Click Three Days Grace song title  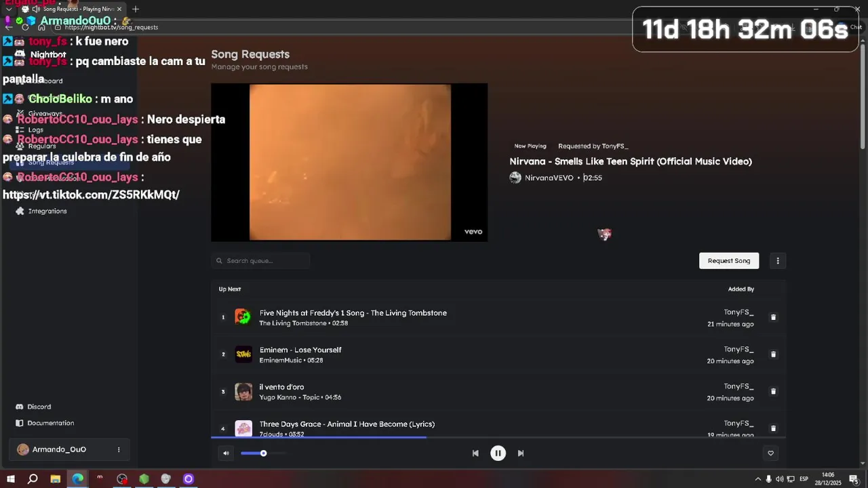click(347, 424)
